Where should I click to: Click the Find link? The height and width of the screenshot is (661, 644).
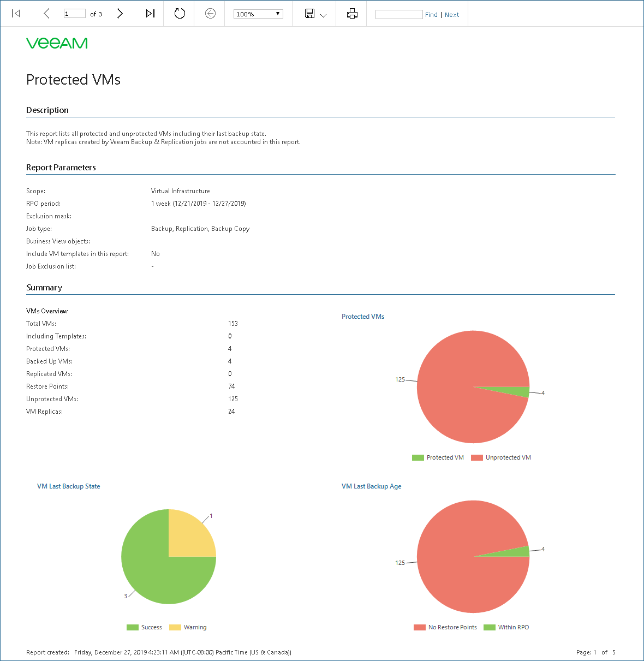[x=431, y=15]
